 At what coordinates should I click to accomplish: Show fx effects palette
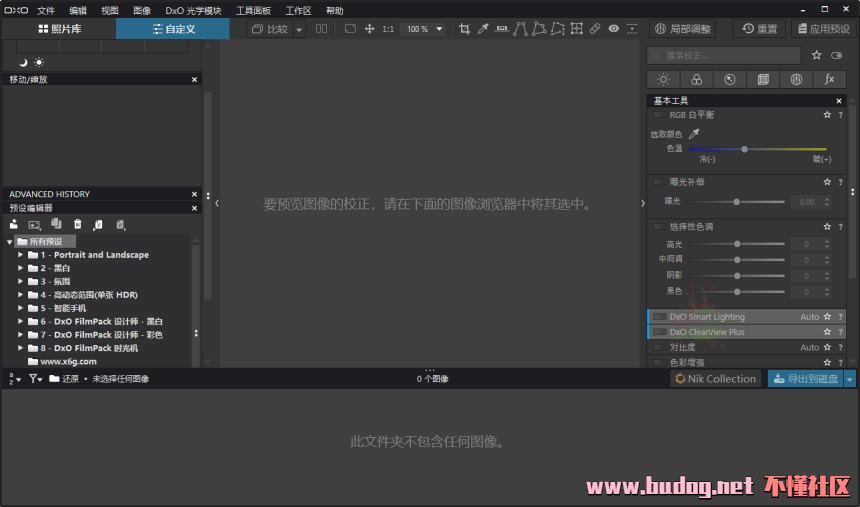click(x=829, y=80)
